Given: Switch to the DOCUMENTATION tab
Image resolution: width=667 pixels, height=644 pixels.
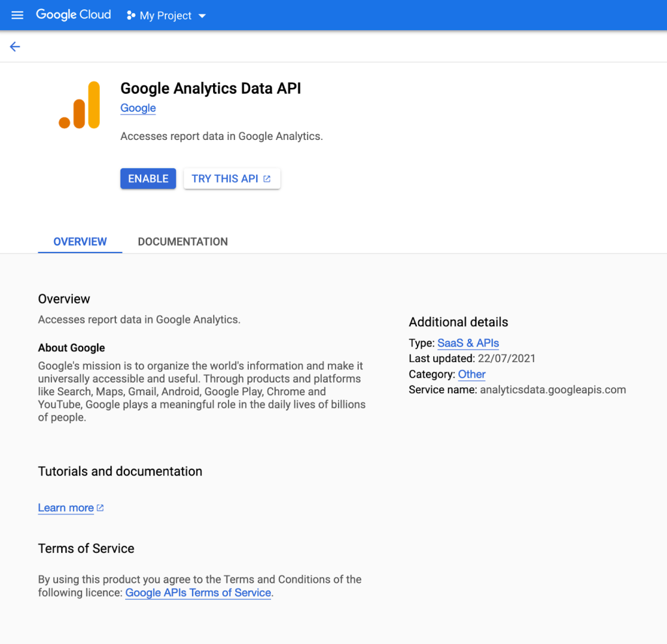Looking at the screenshot, I should coord(183,242).
